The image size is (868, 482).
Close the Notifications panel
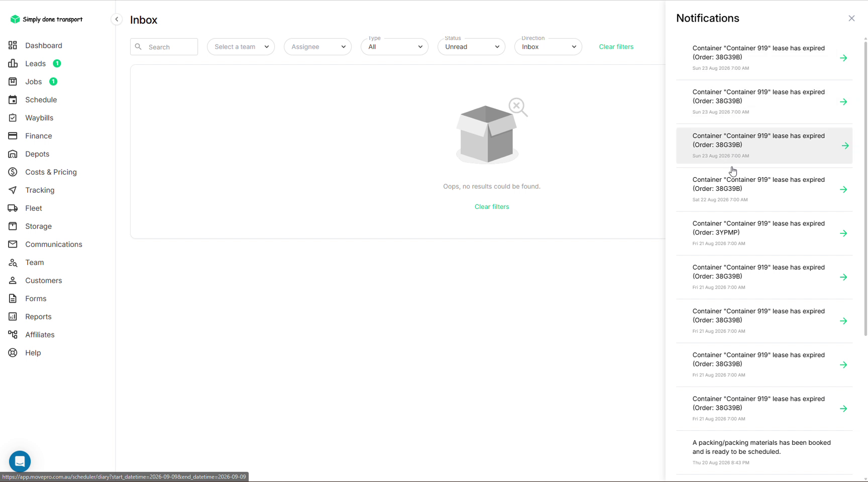851,18
